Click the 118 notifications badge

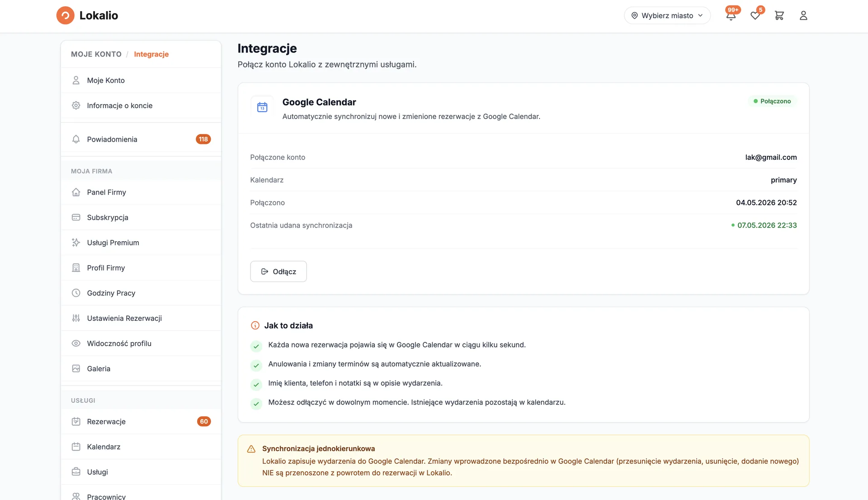tap(203, 139)
